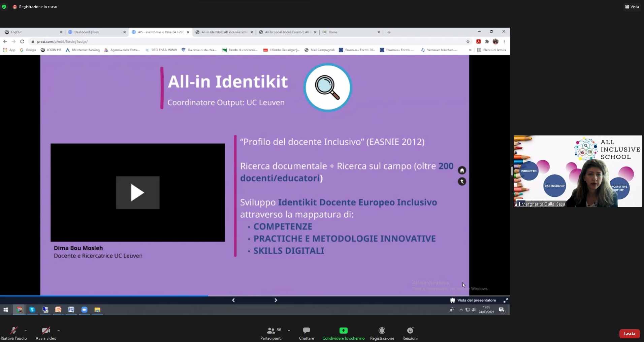Switch to Dashboard | Prezi tab
Viewport: 644px width, 342px height.
96,32
